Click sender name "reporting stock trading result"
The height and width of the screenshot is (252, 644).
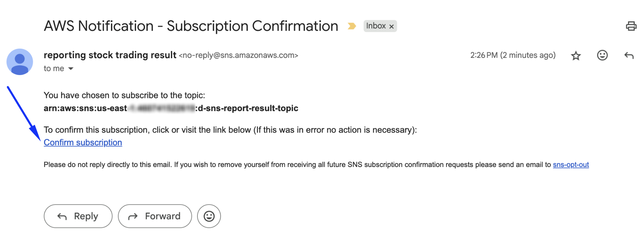[x=110, y=55]
